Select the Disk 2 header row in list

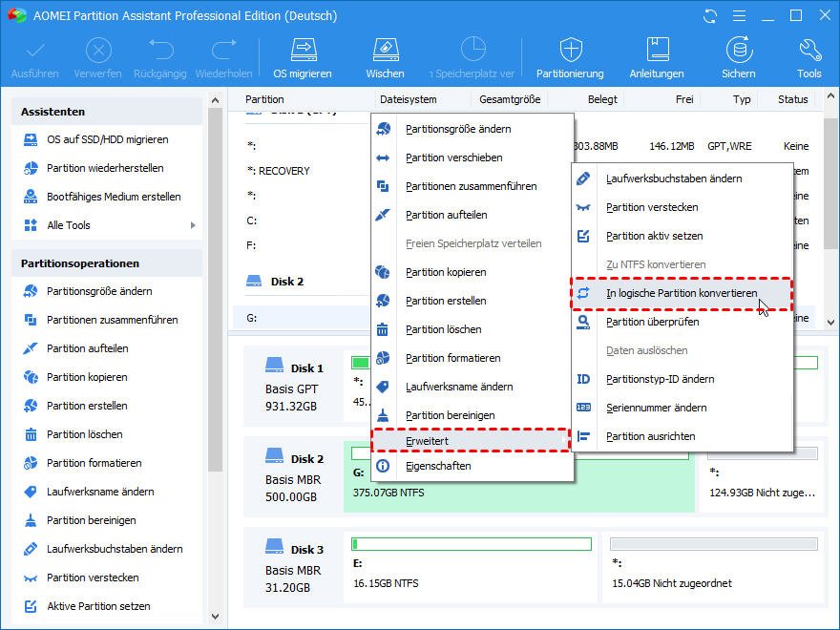pyautogui.click(x=287, y=282)
